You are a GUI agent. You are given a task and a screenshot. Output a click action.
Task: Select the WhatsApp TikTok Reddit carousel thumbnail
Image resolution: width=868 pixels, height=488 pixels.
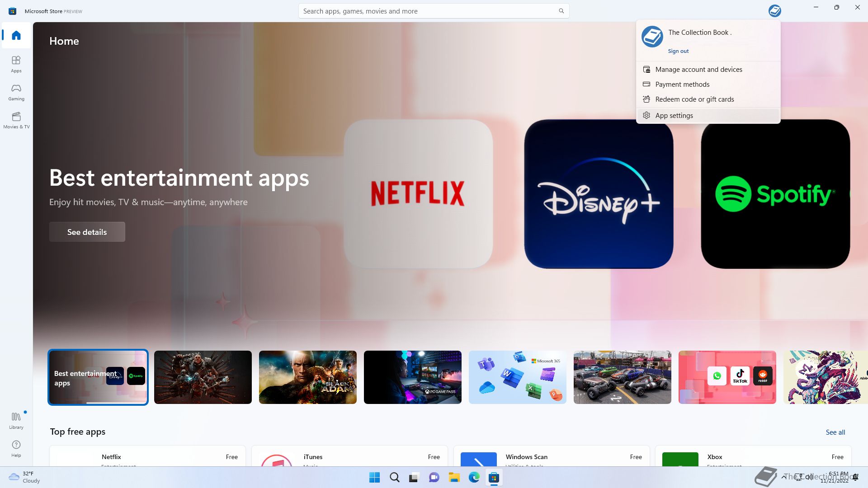[x=727, y=377]
